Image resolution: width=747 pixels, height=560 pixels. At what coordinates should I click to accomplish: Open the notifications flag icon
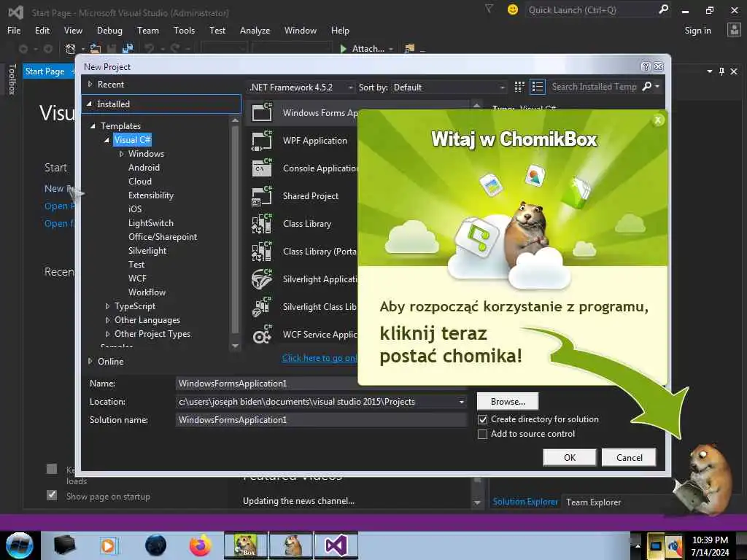pos(489,9)
